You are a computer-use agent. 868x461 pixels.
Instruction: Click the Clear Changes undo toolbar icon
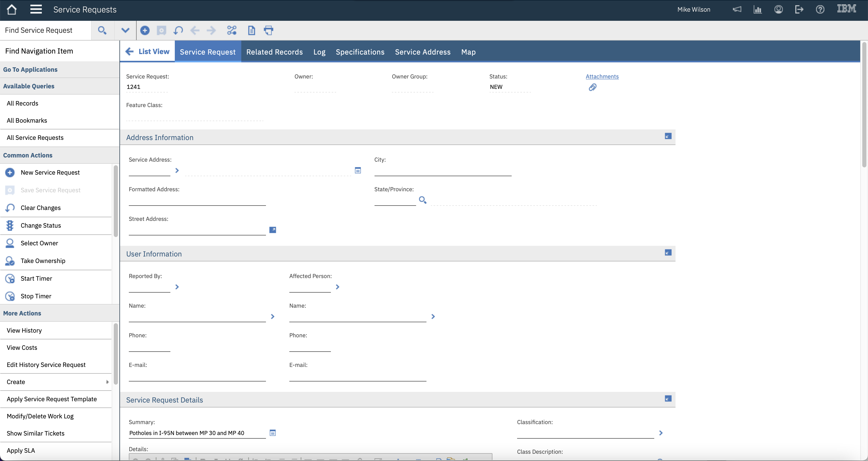(178, 30)
